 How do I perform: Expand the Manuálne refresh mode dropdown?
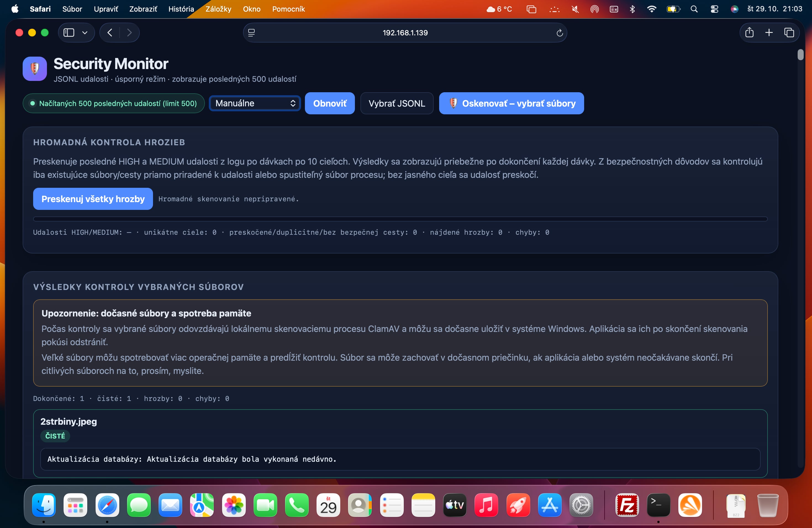255,103
